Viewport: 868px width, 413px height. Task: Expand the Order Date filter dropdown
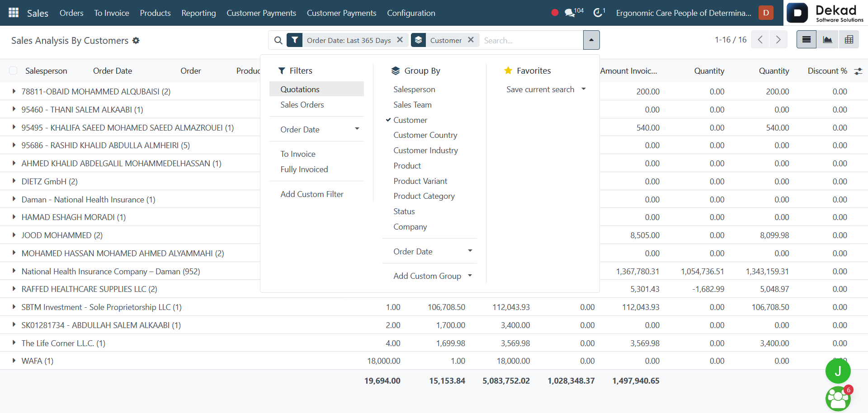coord(319,129)
